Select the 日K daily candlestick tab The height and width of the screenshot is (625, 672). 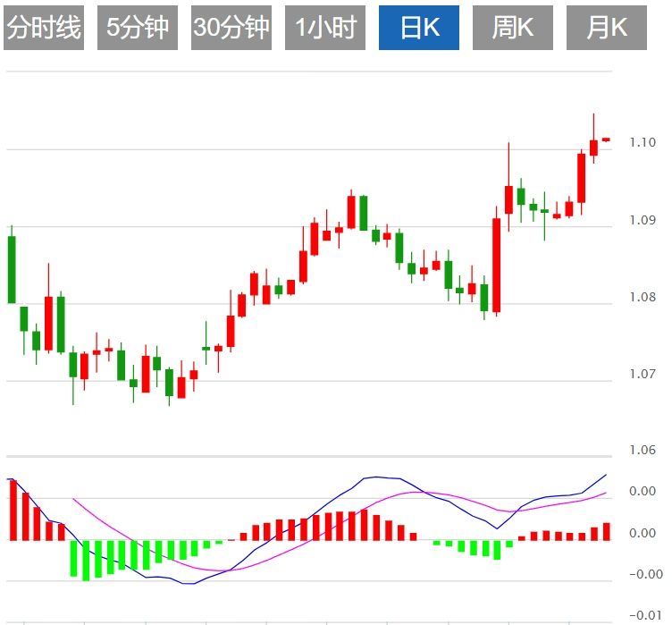tap(419, 28)
